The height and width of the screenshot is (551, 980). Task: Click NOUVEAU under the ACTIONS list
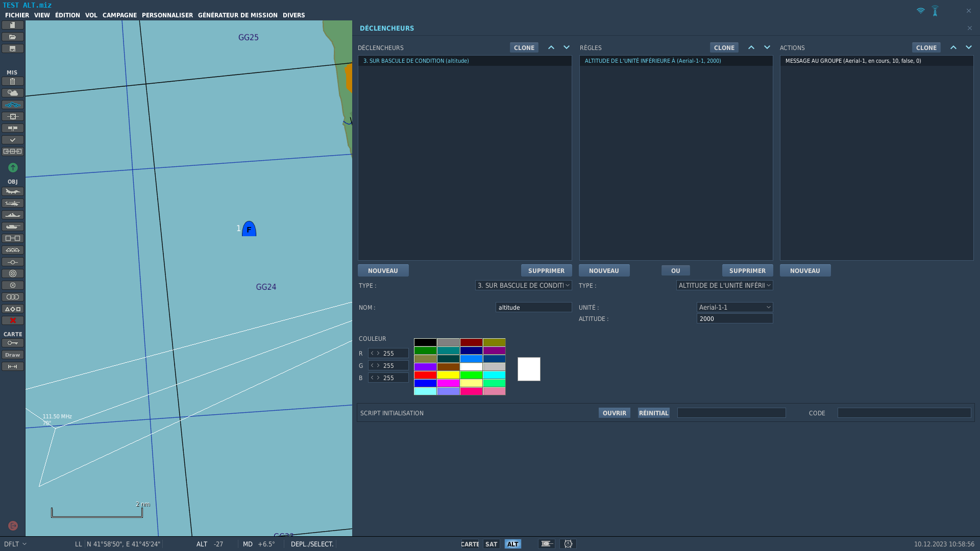(805, 270)
